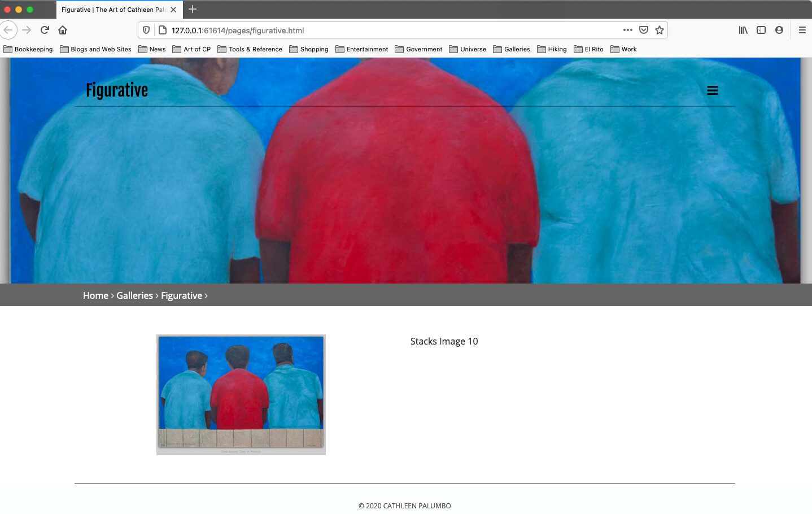
Task: Open the Shopping bookmarks folder
Action: pyautogui.click(x=309, y=49)
